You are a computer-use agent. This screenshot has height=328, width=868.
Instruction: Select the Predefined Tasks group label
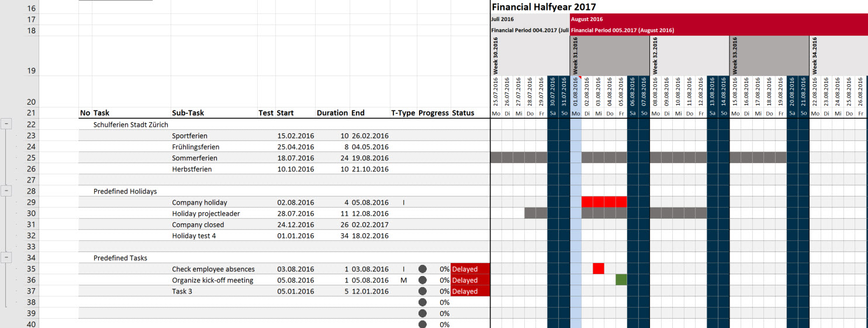pyautogui.click(x=120, y=258)
